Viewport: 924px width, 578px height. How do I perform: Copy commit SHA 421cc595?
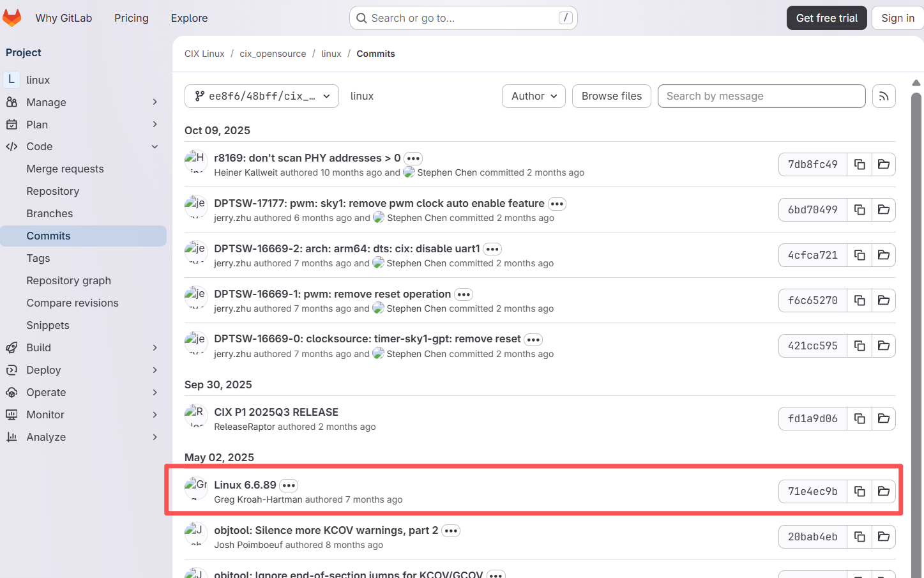click(860, 346)
